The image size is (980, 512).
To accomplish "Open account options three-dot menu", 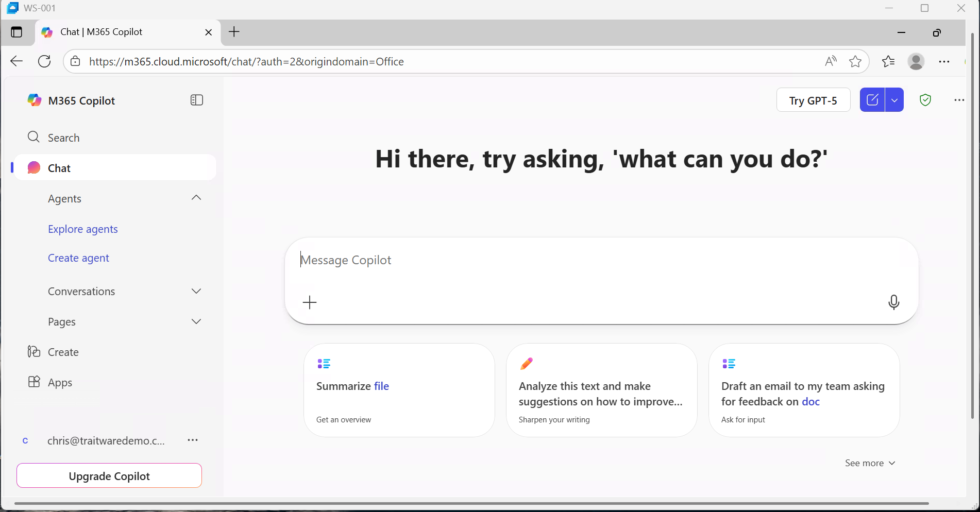I will click(193, 440).
